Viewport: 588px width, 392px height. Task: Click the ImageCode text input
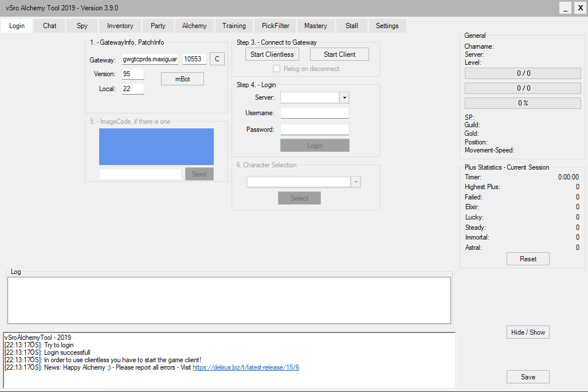(140, 174)
